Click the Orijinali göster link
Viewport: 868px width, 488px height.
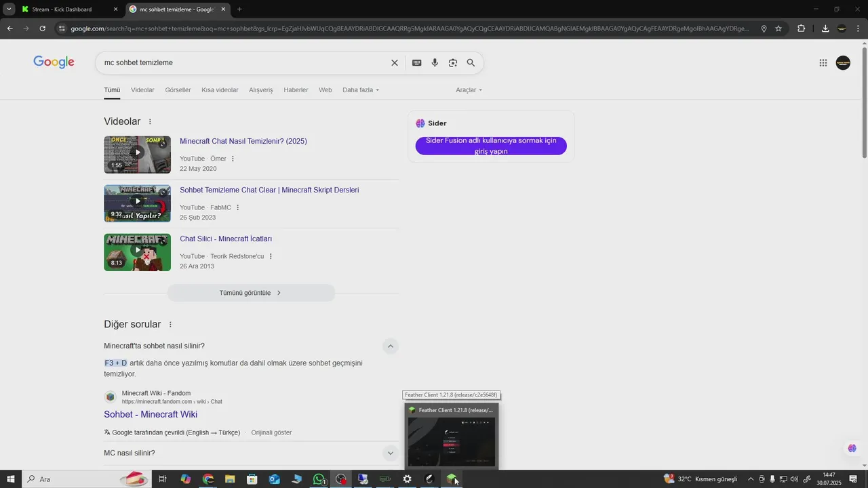271,432
